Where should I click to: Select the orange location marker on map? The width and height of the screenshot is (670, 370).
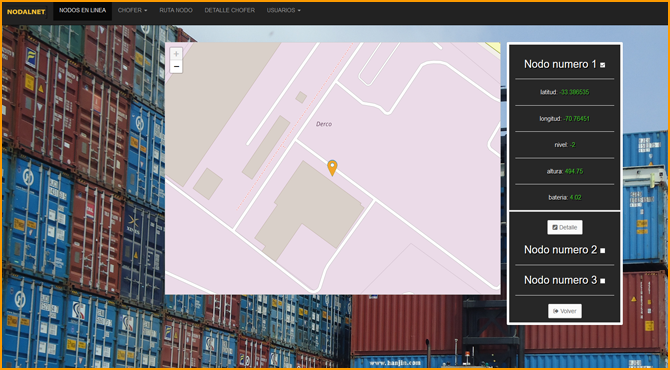(332, 168)
